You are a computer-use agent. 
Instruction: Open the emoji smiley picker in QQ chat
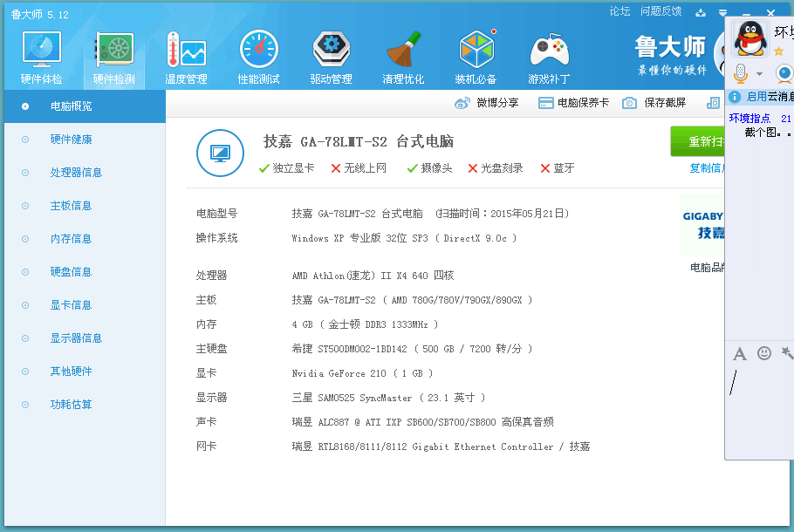(764, 353)
